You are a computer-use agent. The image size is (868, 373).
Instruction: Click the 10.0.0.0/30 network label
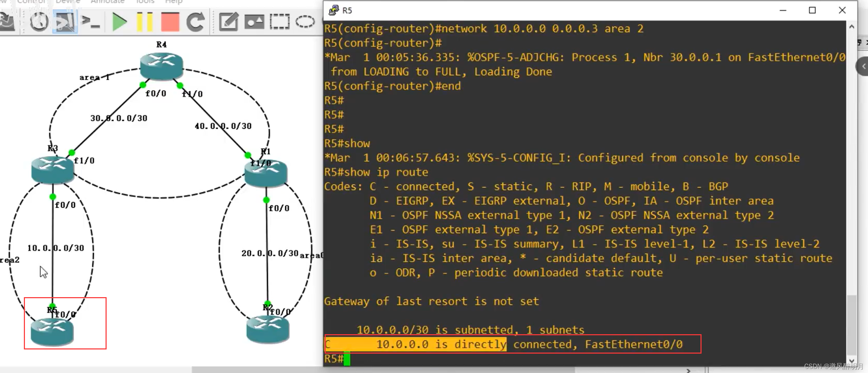(x=56, y=248)
